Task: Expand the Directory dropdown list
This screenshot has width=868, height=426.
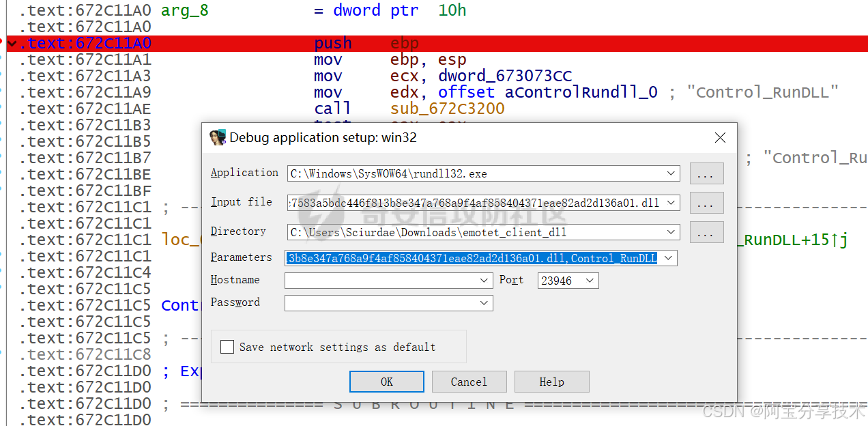Action: pyautogui.click(x=671, y=232)
